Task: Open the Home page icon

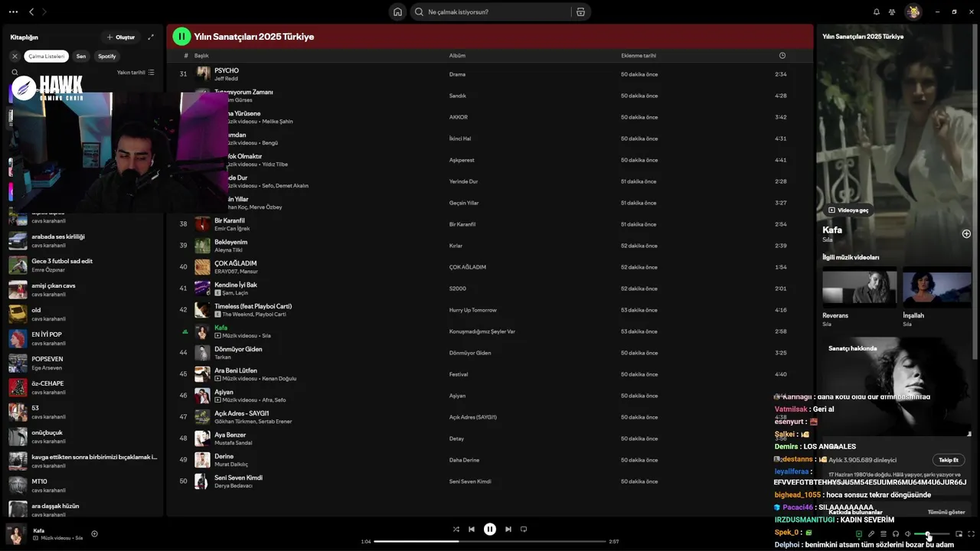Action: tap(397, 11)
